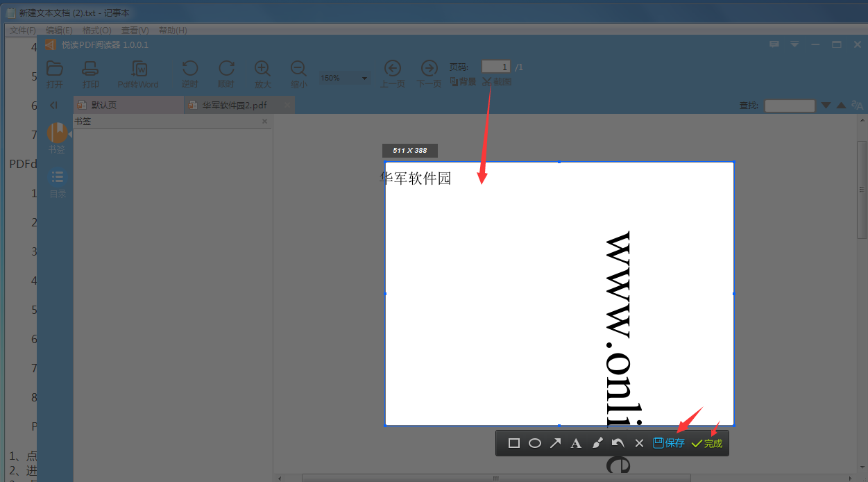
Task: Cancel the screenshot with X icon
Action: tap(640, 443)
